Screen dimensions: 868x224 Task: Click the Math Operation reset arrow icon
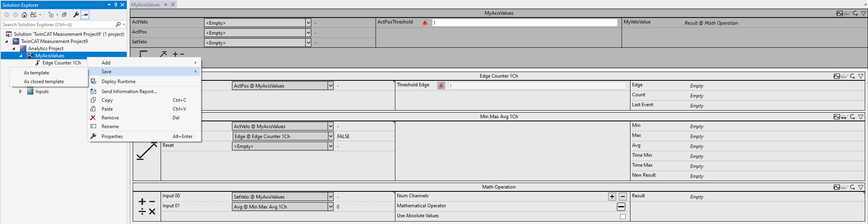click(x=852, y=187)
